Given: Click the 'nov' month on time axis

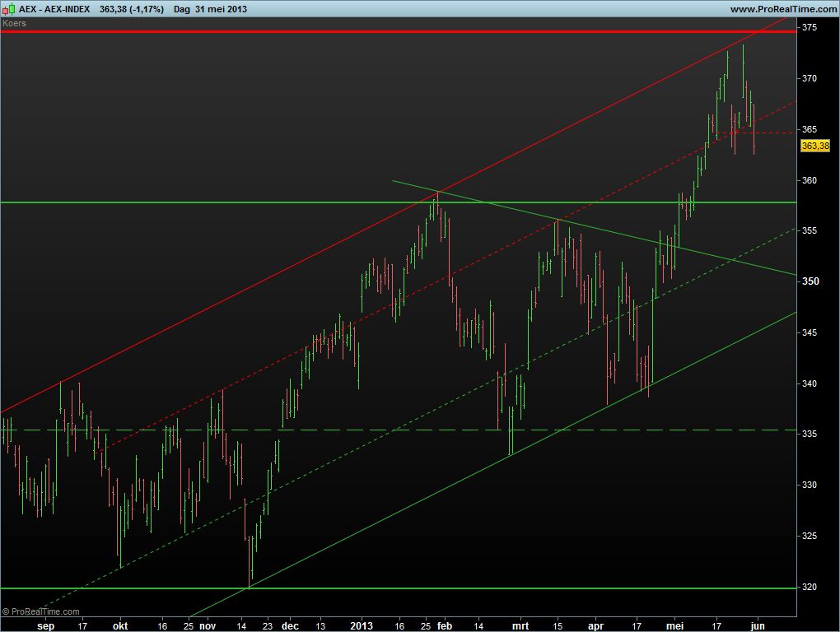Looking at the screenshot, I should coord(207,625).
